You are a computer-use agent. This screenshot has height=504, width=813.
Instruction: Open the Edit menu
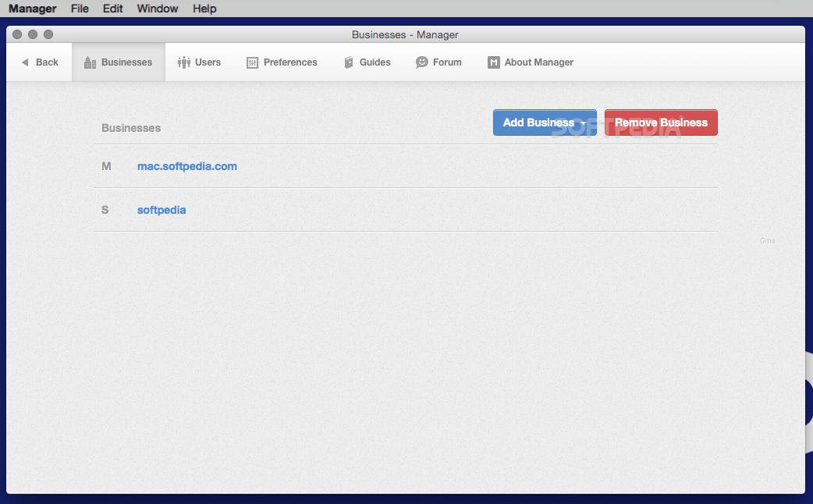(x=112, y=9)
